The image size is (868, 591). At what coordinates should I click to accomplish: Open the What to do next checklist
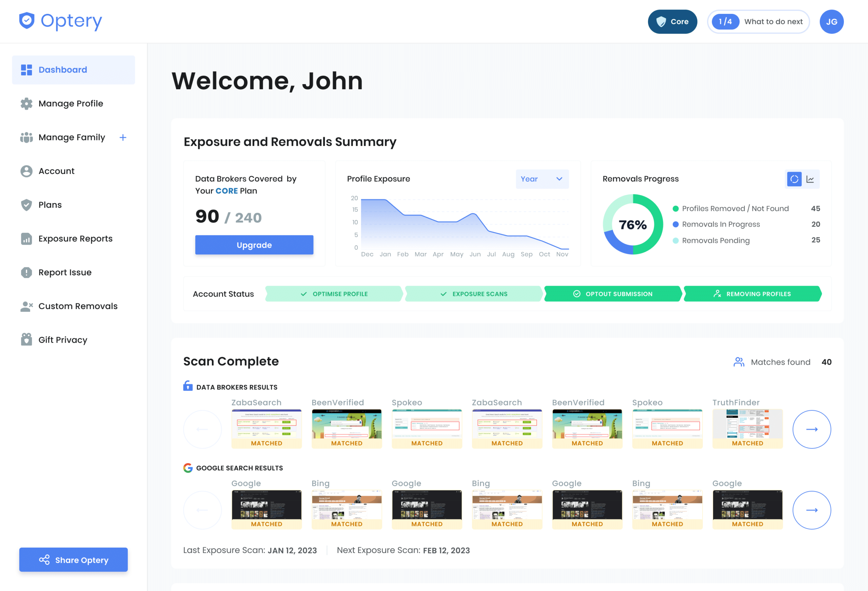tap(758, 22)
